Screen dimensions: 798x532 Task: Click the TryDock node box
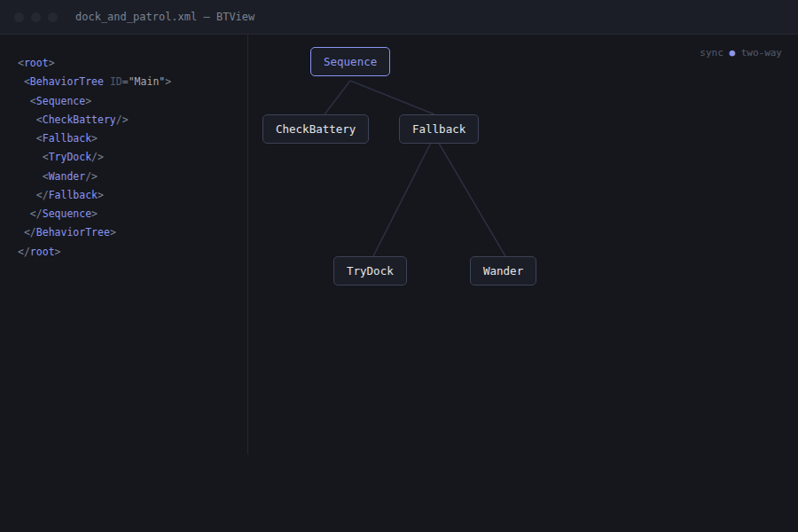tap(370, 270)
